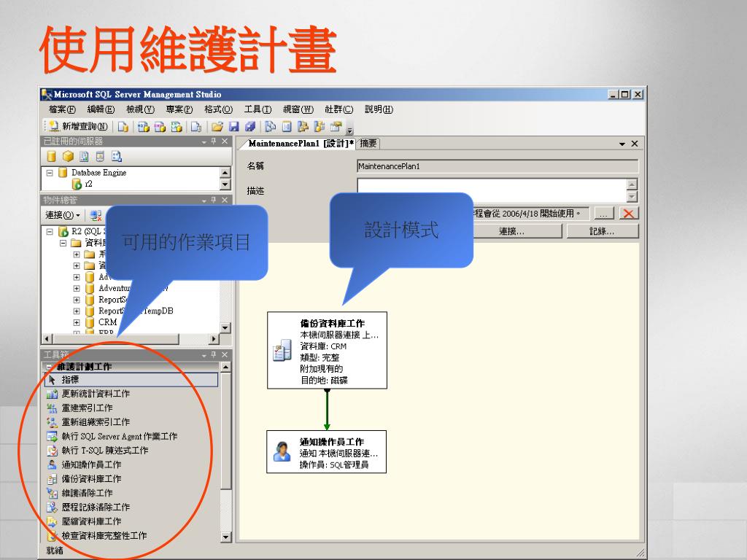Click the Save floppy disk icon
The width and height of the screenshot is (747, 560).
click(234, 127)
